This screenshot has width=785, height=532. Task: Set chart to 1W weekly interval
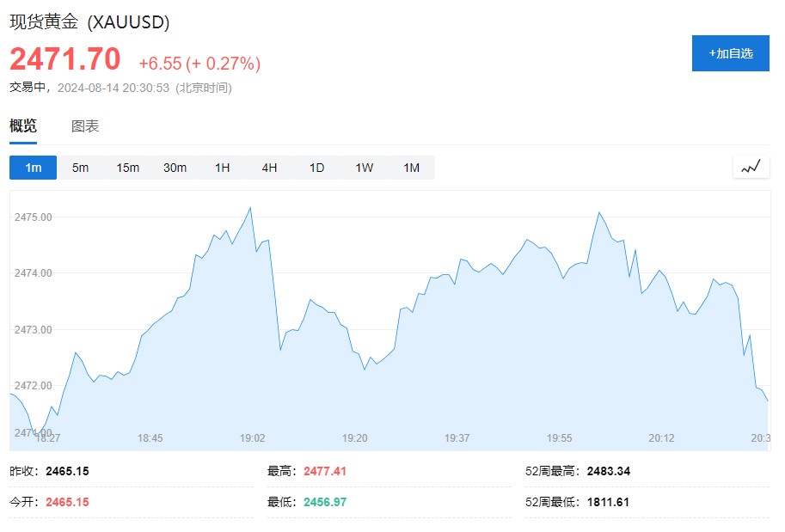pyautogui.click(x=364, y=168)
